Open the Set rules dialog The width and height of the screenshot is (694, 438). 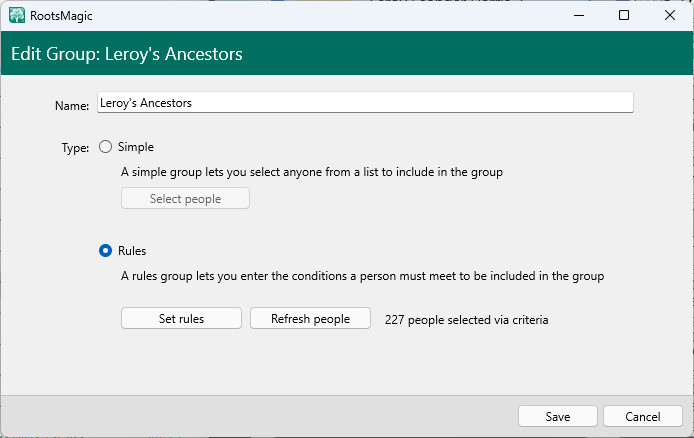pyautogui.click(x=181, y=319)
